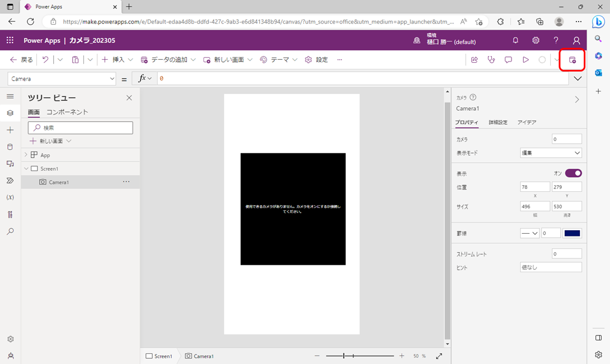Click New screen in toolbar
610x364 pixels.
(x=228, y=59)
